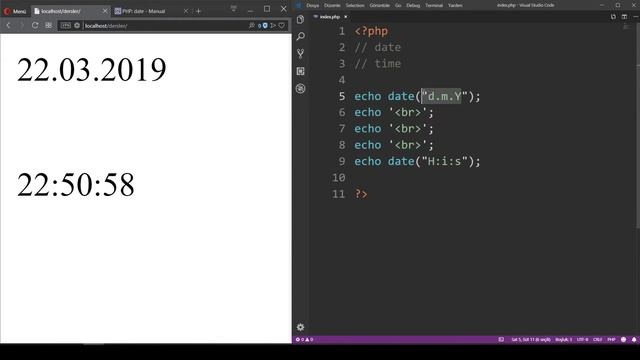Click the // time comment on line 3
640x360 pixels.
(x=378, y=64)
